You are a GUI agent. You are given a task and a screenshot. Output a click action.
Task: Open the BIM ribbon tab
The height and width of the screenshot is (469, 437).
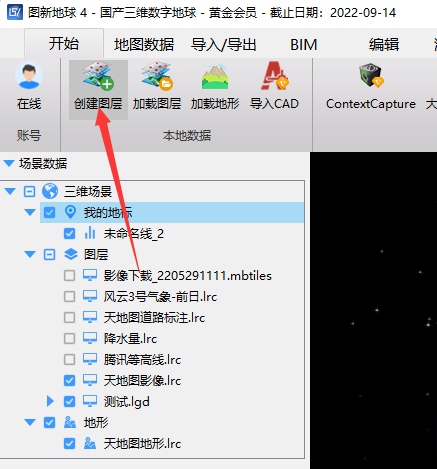(x=303, y=45)
